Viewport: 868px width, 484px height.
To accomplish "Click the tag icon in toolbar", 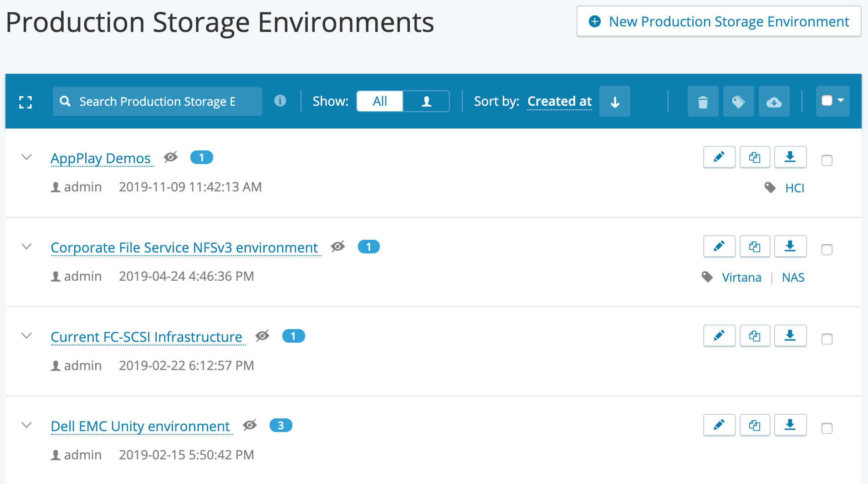I will pyautogui.click(x=739, y=101).
